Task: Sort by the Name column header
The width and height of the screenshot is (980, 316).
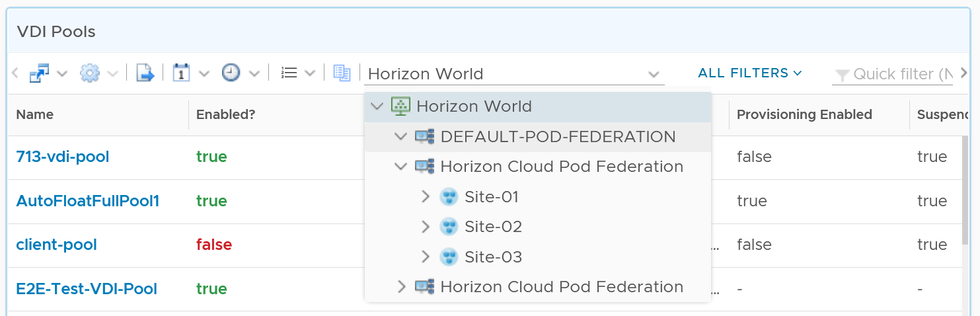Action: (x=35, y=114)
